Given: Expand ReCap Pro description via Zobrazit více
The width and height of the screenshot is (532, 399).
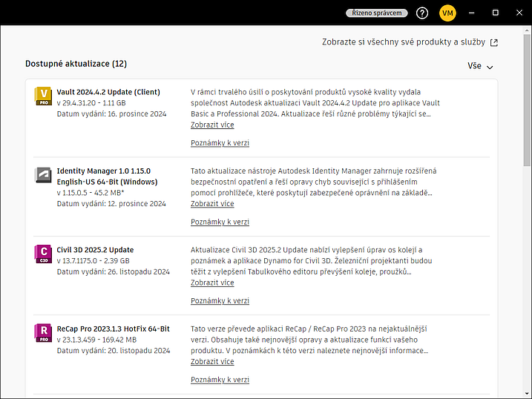Looking at the screenshot, I should coord(212,362).
